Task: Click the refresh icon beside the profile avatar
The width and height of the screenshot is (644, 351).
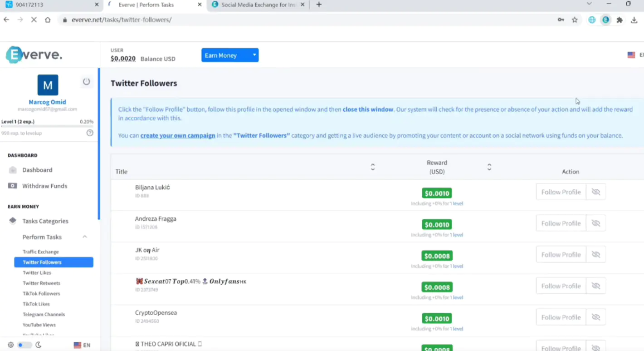Action: 86,82
